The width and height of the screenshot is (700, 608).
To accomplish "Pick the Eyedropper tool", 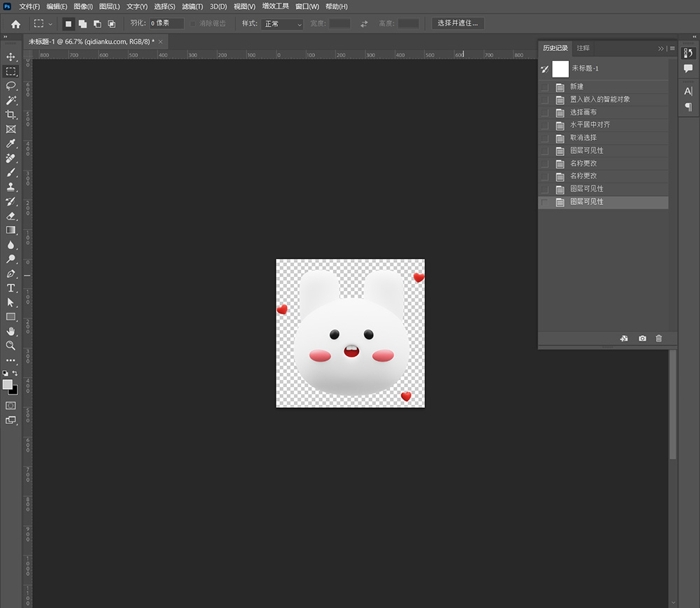I will [10, 143].
